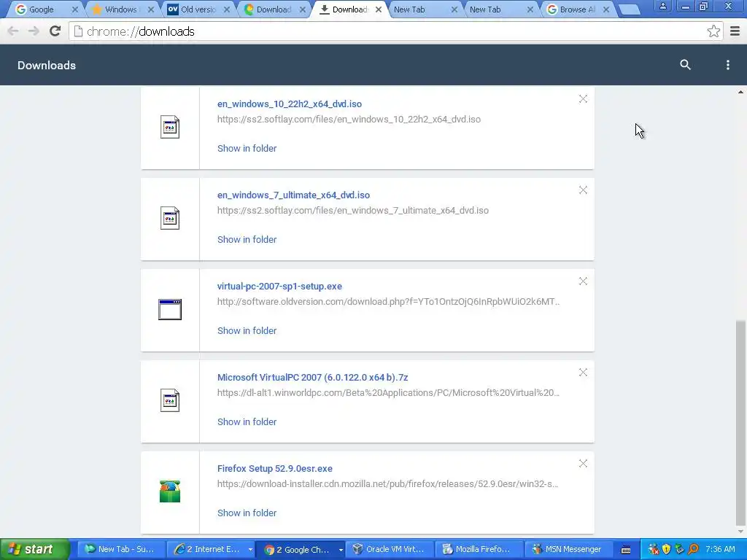The height and width of the screenshot is (560, 747).
Task: Open the Downloads page three-dot menu
Action: pyautogui.click(x=727, y=65)
